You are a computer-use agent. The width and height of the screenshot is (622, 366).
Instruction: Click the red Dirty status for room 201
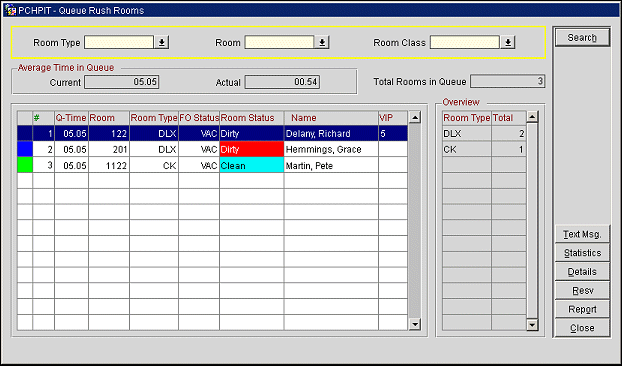click(x=251, y=149)
